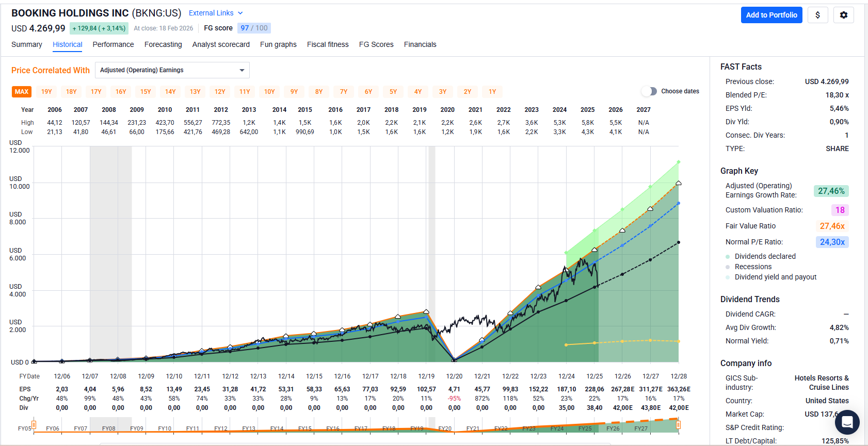Select the 10Y time range button
868x446 pixels.
(269, 92)
